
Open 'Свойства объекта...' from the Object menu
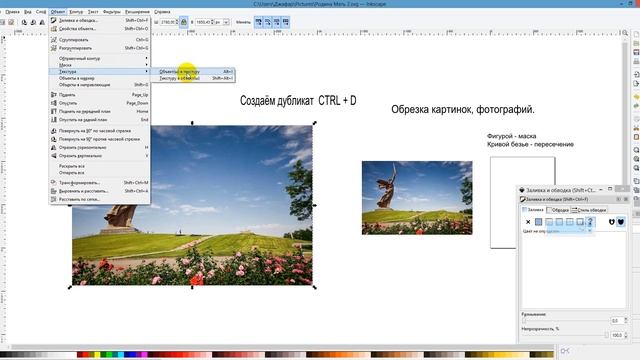[x=100, y=29]
